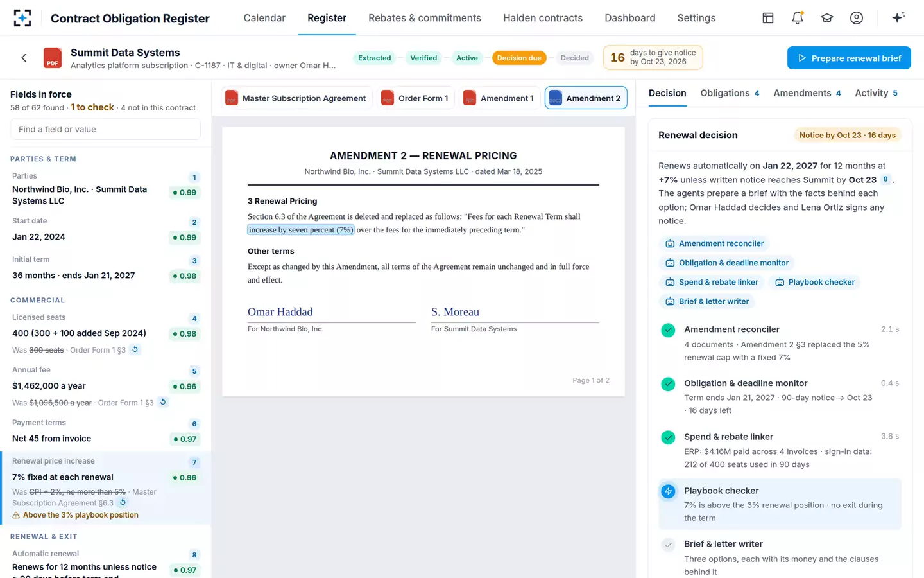This screenshot has height=578, width=924.
Task: Click the revert icon after Subscription Agreement §6.3
Action: click(123, 502)
